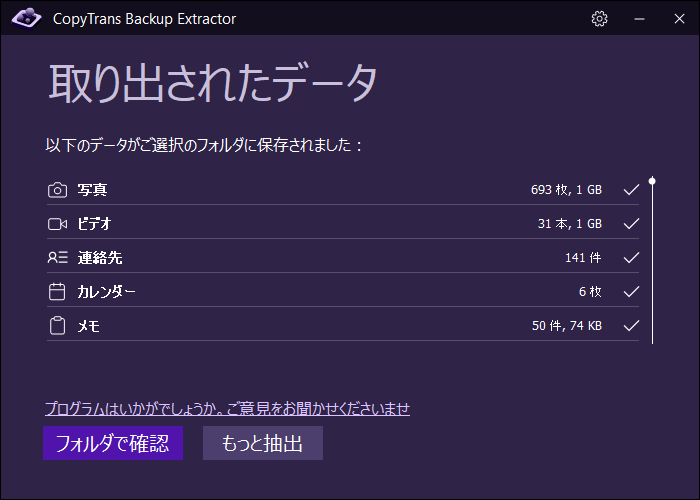
Task: Select the 連絡先 141 件 count
Action: pyautogui.click(x=582, y=258)
